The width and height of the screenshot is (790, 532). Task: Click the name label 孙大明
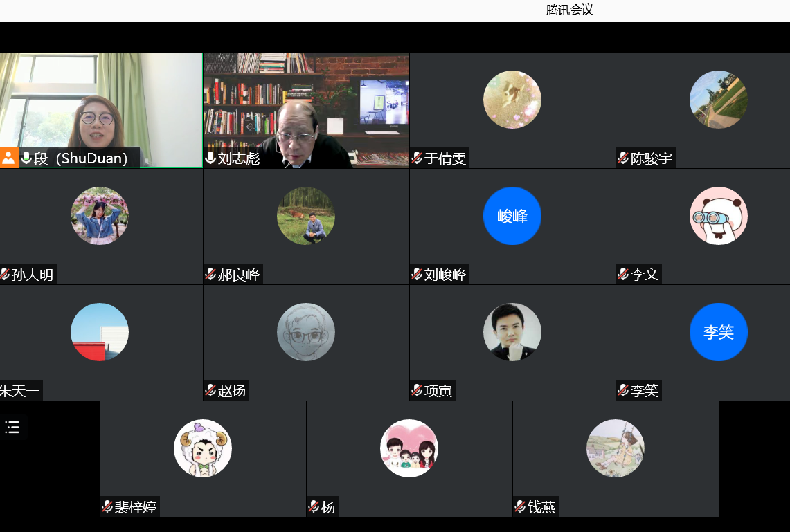(x=33, y=275)
